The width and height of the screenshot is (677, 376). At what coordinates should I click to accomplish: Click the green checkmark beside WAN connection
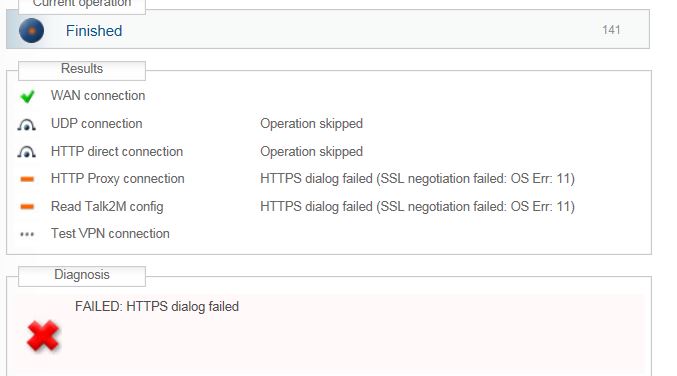pyautogui.click(x=27, y=96)
